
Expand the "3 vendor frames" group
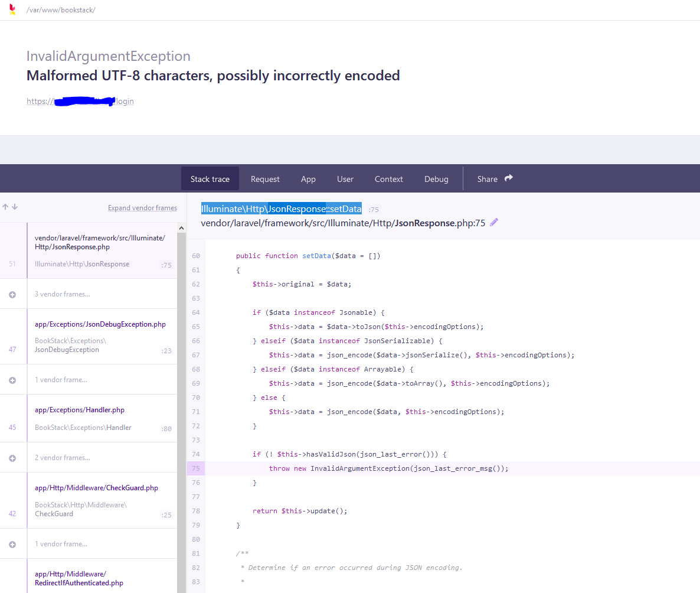(x=13, y=294)
